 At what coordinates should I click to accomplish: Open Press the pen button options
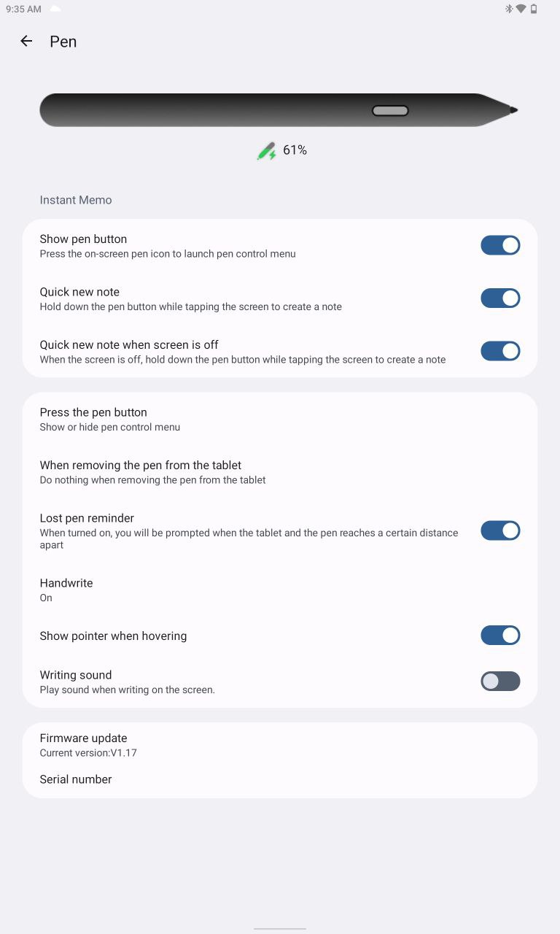[x=280, y=419]
